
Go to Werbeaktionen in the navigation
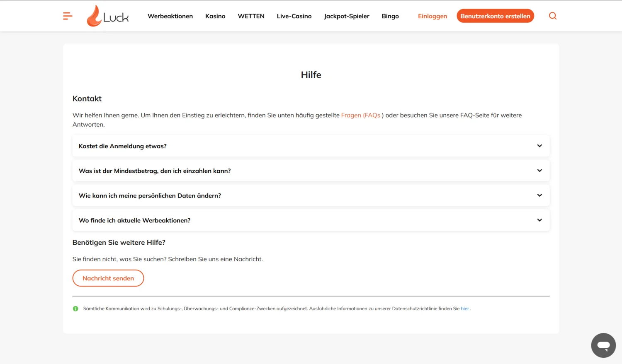(170, 16)
